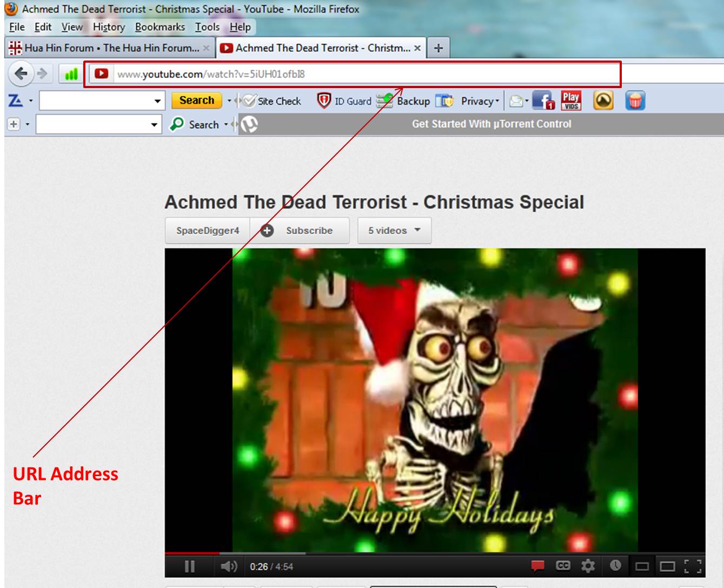Open the email envelope dropdown arrow
This screenshot has height=588, width=724.
coord(527,101)
